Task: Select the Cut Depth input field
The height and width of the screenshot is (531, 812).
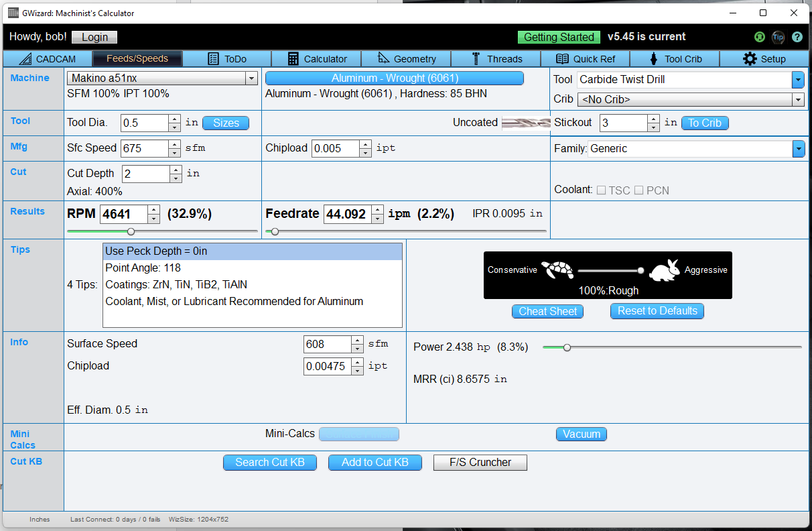Action: [147, 173]
